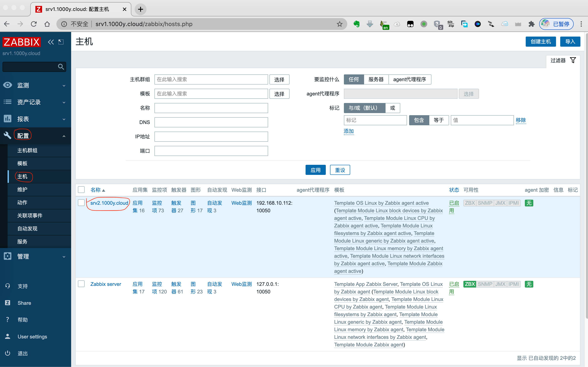Open the 帮助 question mark icon

[8, 319]
